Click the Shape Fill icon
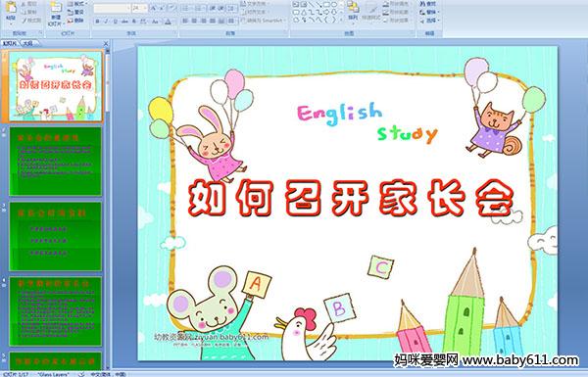This screenshot has width=588, height=377. 386,4
